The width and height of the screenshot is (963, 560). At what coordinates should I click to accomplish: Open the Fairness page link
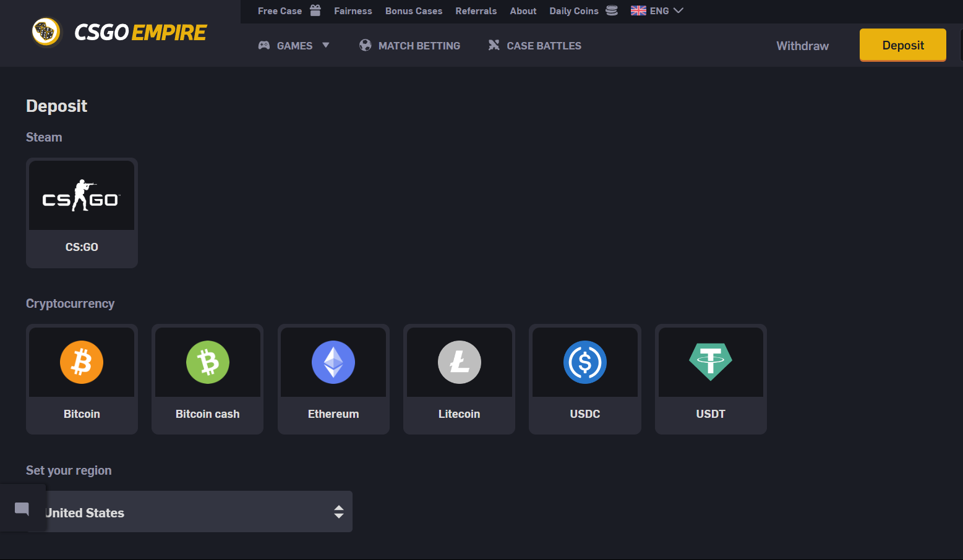pos(353,11)
